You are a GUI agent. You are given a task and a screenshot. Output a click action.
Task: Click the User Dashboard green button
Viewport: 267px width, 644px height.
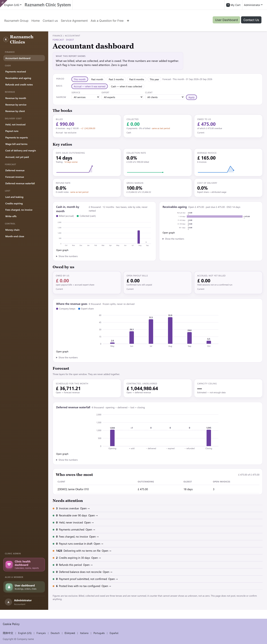click(x=226, y=20)
